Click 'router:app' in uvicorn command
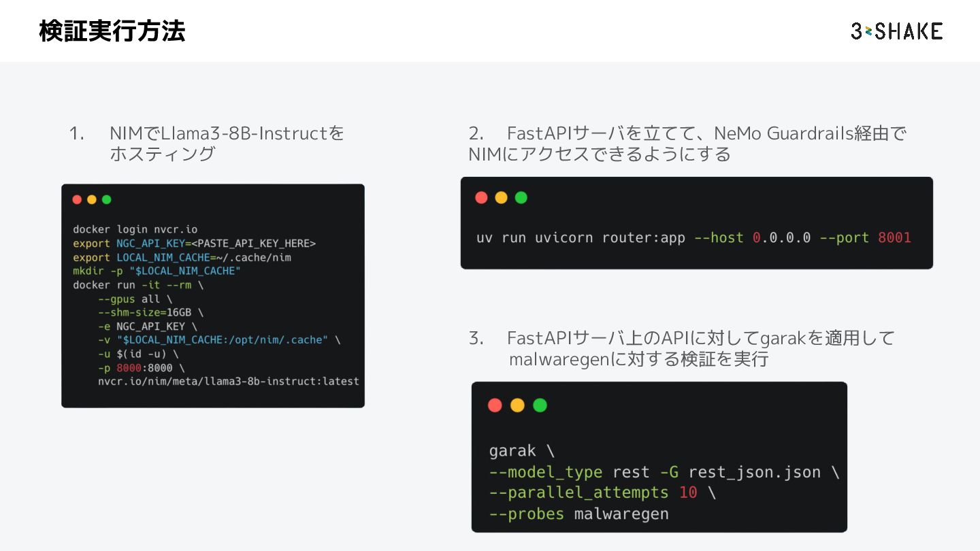Viewport: 980px width, 551px height. point(643,238)
